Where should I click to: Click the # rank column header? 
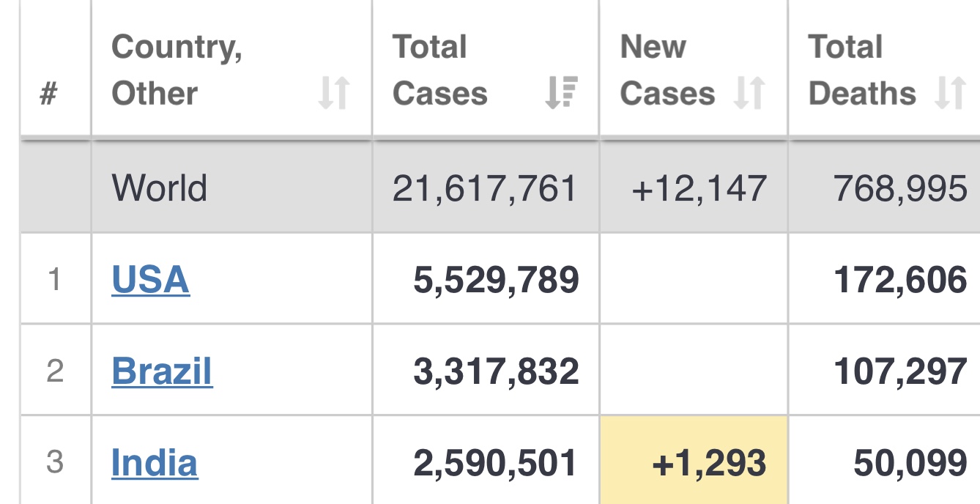[48, 94]
